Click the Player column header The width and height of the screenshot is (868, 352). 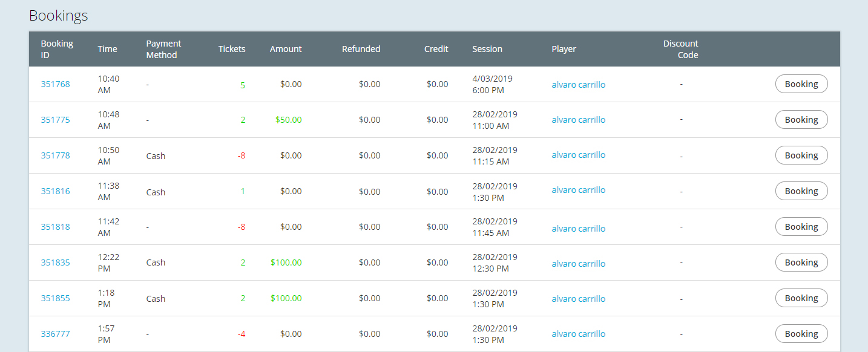coord(564,49)
